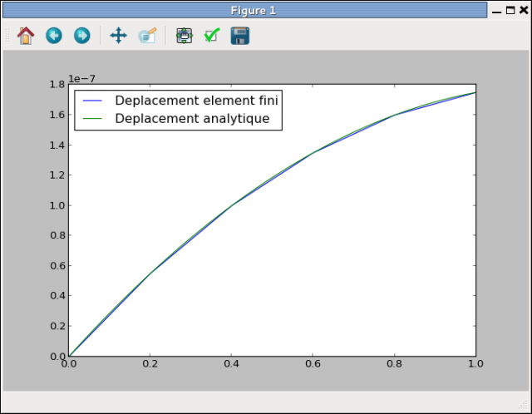This screenshot has width=532, height=414.
Task: Open the Edit axes parameters checkmark tool
Action: 212,36
